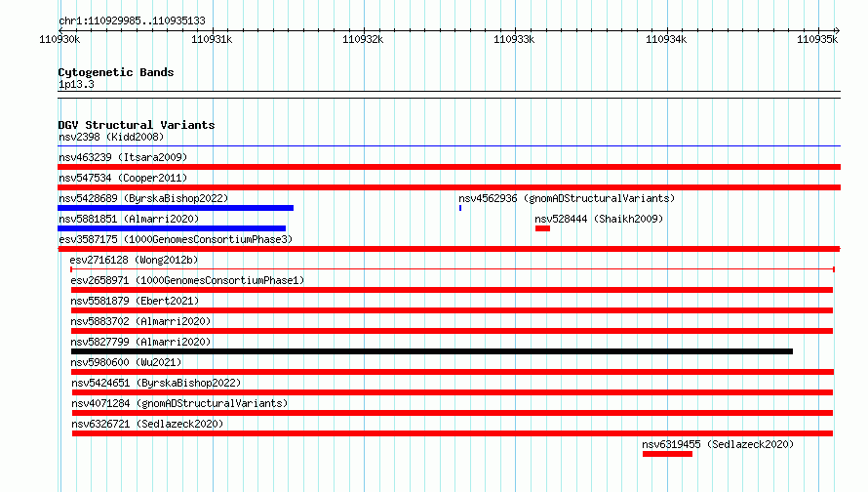
Task: Click the red bar under nsv5980600
Action: (x=453, y=372)
